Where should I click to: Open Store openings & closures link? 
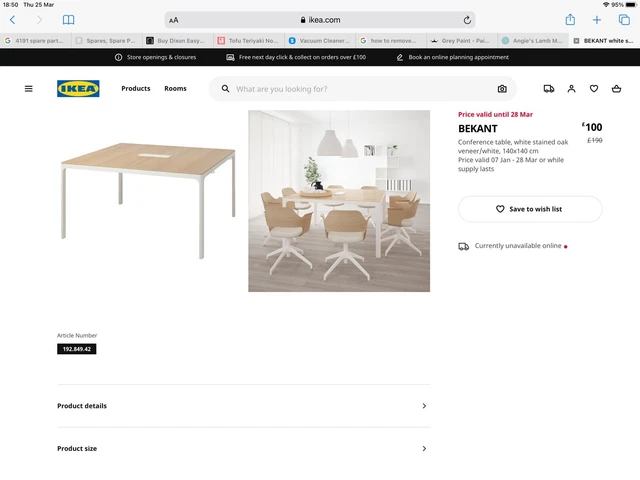(156, 58)
